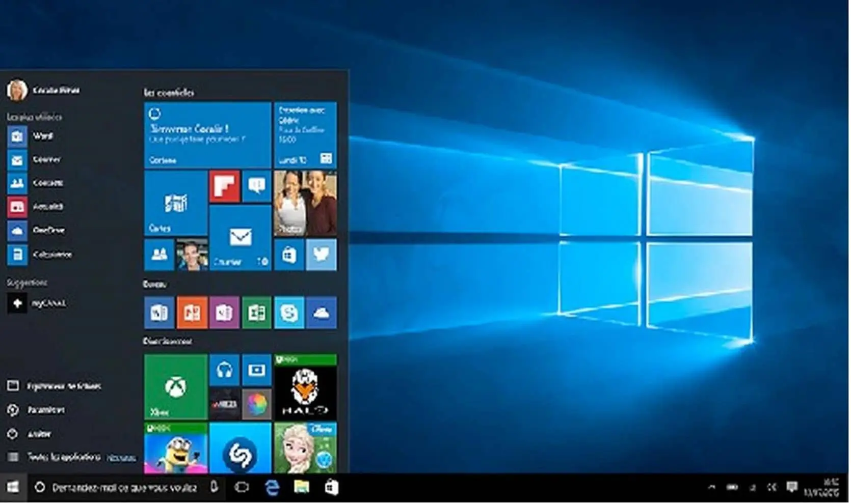Launch Microsoft Edge from the taskbar

tap(273, 488)
